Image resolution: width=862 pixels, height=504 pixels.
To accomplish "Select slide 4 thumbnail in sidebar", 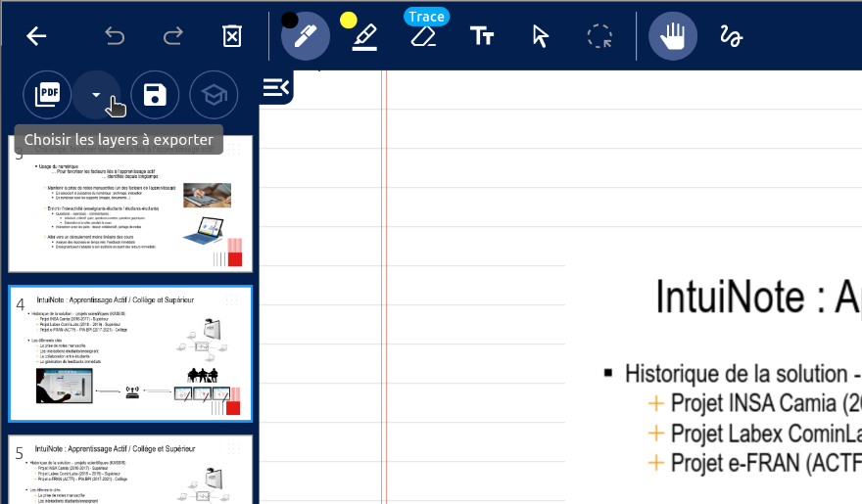I will tap(130, 354).
